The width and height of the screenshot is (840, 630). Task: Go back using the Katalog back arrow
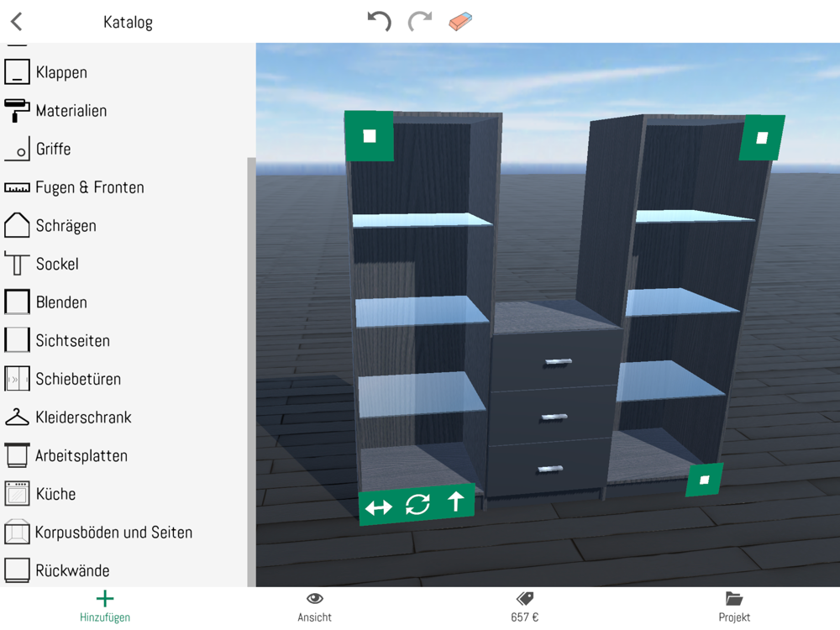(17, 22)
